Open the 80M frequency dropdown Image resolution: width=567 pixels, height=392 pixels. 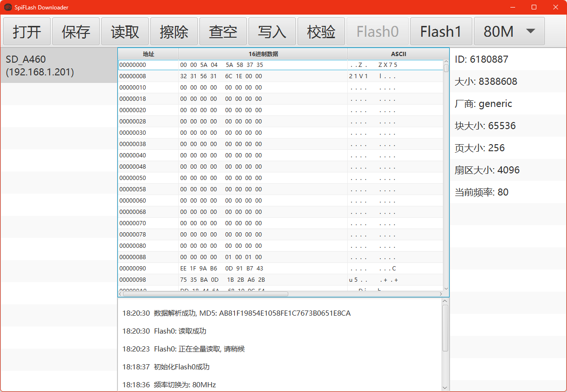tap(509, 31)
